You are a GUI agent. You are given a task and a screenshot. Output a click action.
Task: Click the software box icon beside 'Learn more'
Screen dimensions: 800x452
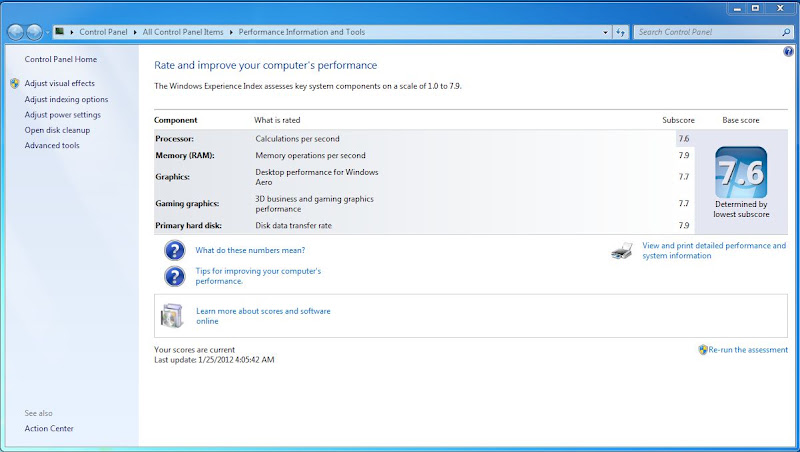tap(172, 316)
